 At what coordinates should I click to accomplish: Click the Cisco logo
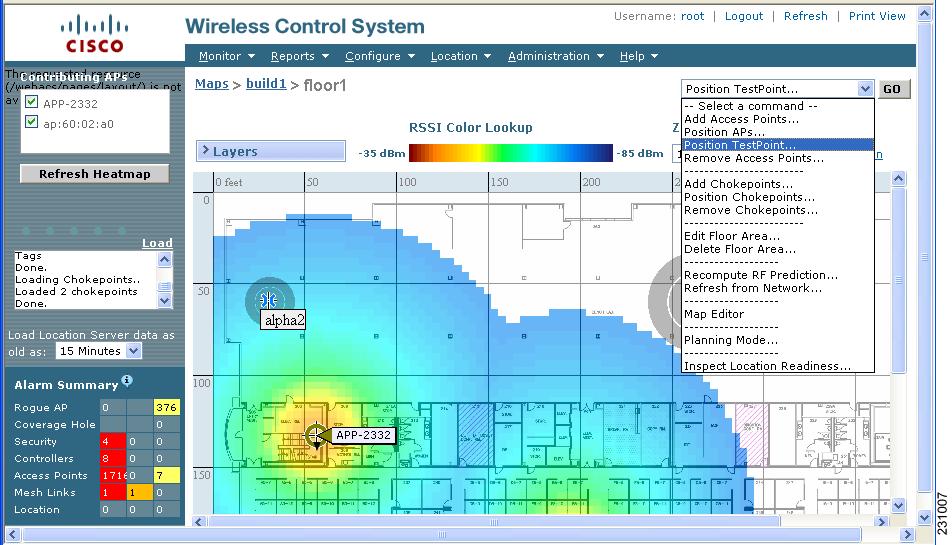[94, 34]
